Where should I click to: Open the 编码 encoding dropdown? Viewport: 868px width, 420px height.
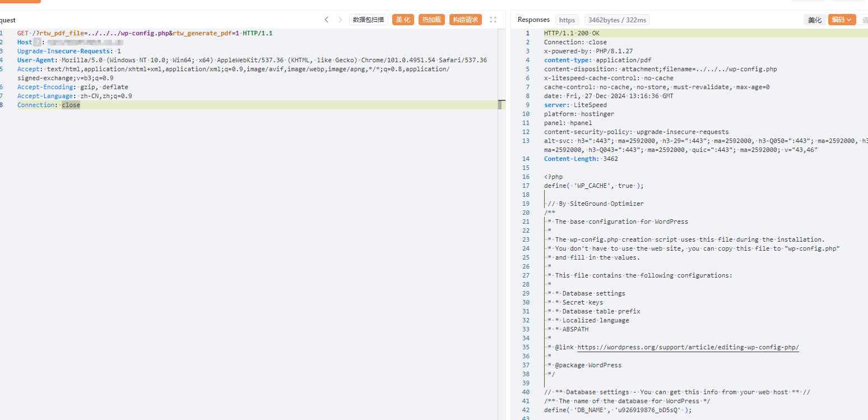pos(842,20)
